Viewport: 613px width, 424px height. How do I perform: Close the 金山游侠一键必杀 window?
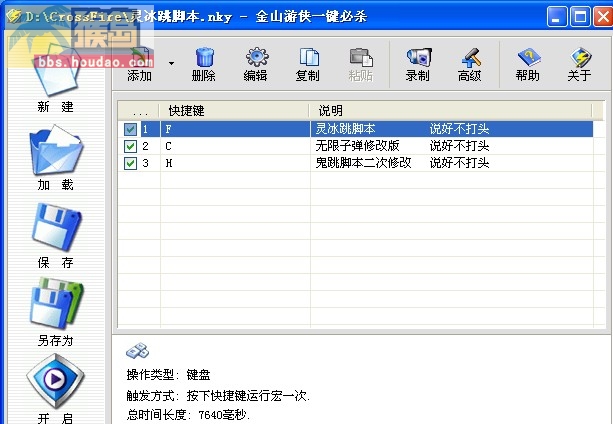click(x=603, y=17)
